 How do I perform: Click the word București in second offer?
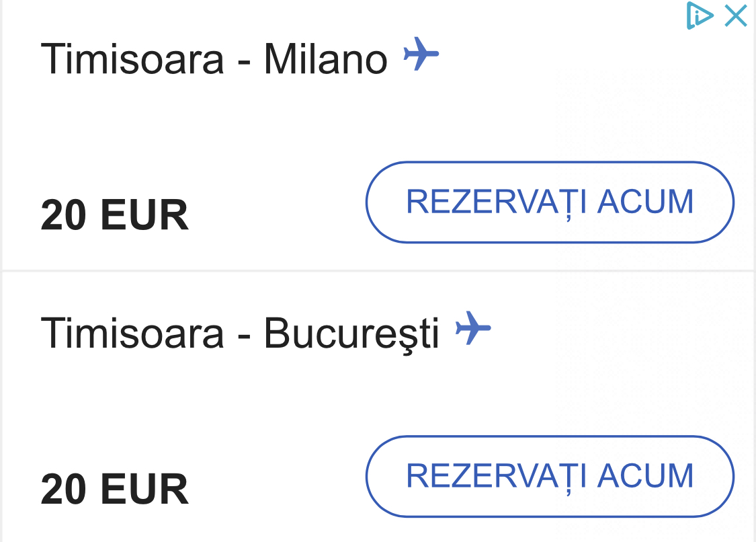point(352,334)
